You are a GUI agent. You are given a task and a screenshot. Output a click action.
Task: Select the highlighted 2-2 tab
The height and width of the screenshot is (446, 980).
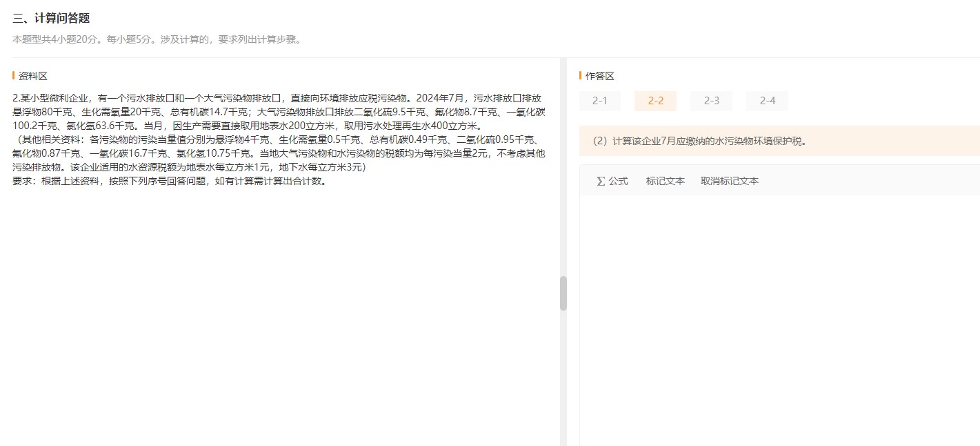[655, 101]
